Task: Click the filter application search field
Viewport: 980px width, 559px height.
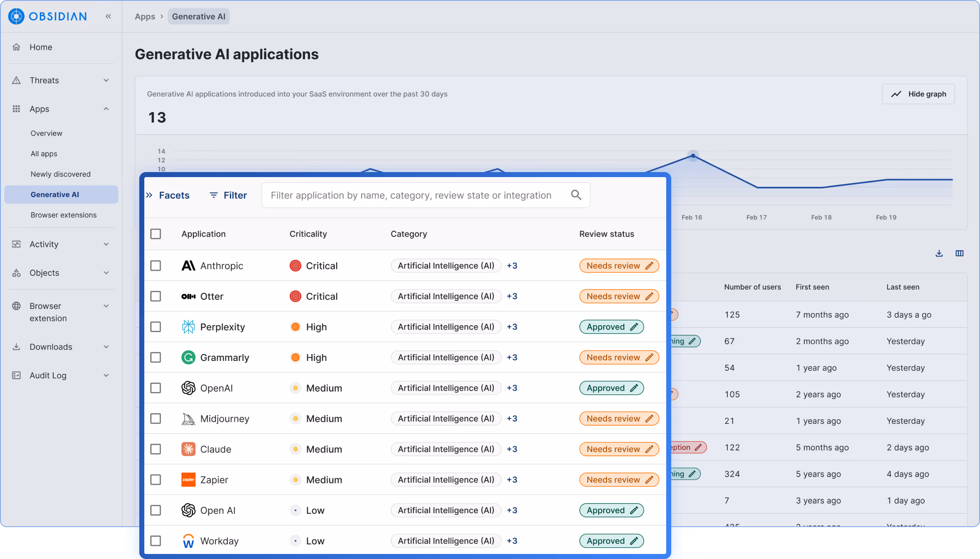Action: point(425,195)
